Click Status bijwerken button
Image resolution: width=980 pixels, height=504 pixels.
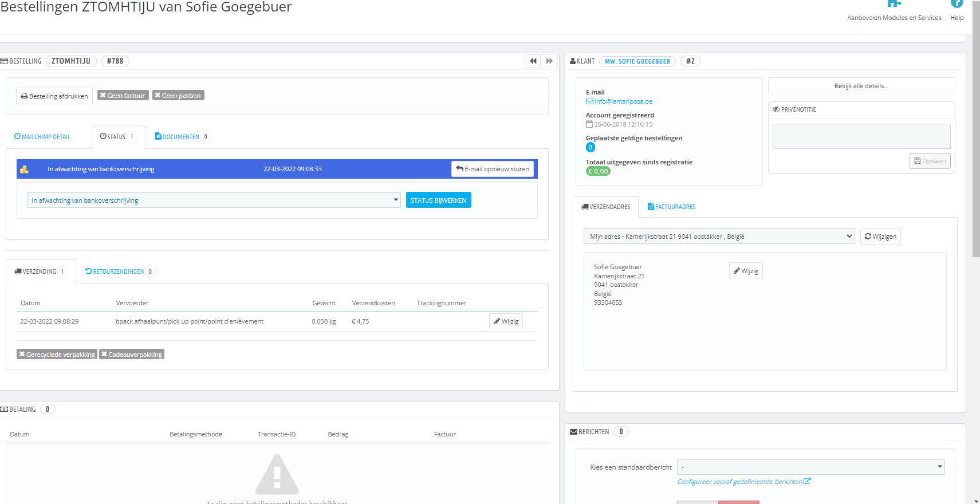439,200
